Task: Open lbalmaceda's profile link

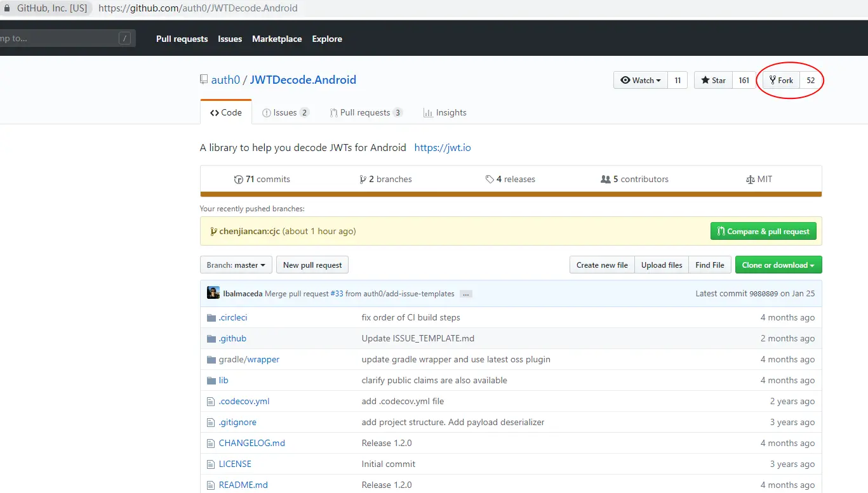Action: coord(244,294)
